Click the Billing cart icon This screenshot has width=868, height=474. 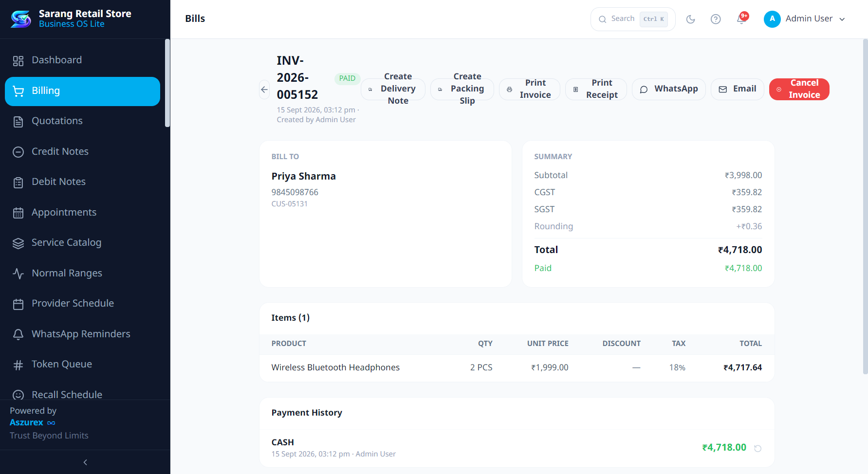click(x=18, y=91)
